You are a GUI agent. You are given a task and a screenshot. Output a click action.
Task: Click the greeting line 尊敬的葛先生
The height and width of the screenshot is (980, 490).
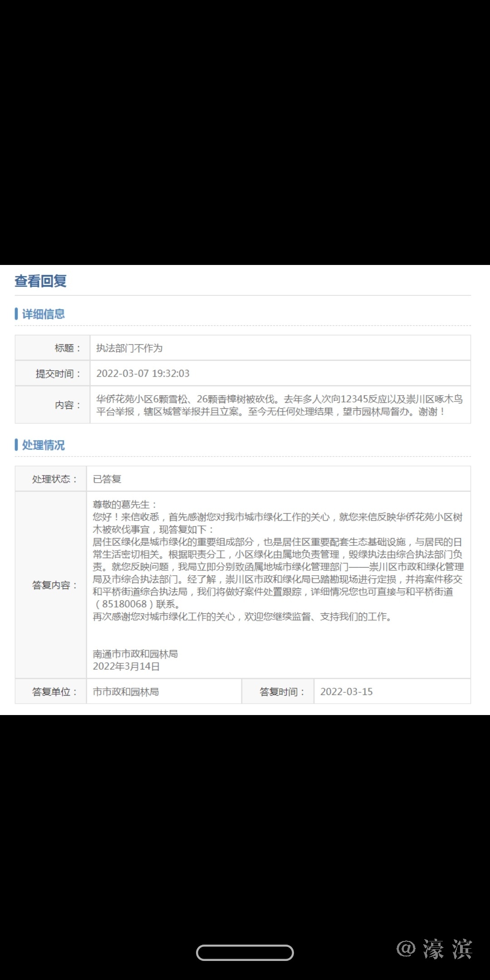click(124, 505)
